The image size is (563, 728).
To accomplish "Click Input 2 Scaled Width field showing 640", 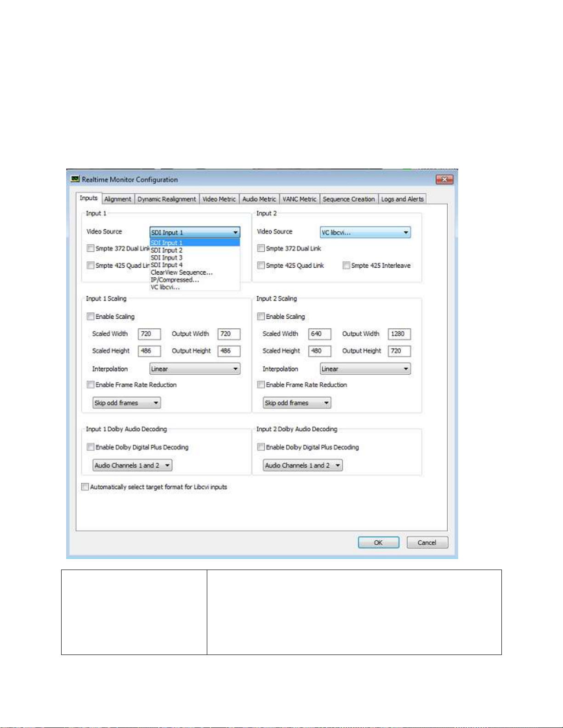I will [x=320, y=334].
